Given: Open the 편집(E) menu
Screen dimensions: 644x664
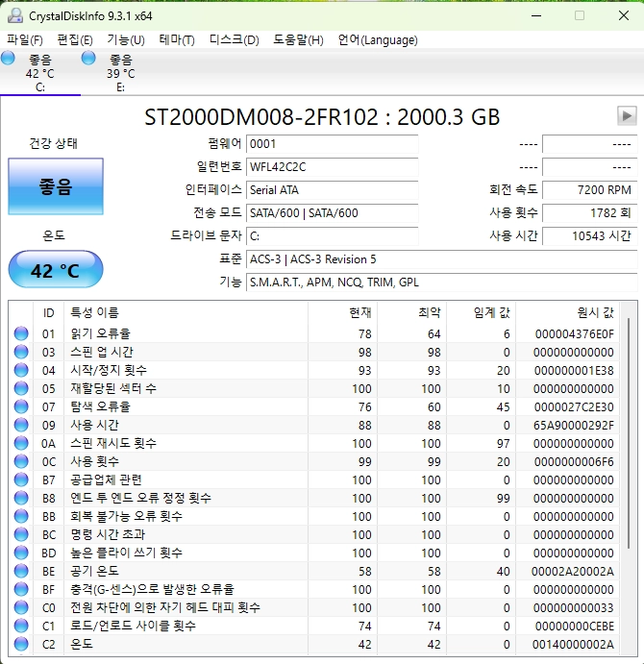Looking at the screenshot, I should [x=75, y=40].
